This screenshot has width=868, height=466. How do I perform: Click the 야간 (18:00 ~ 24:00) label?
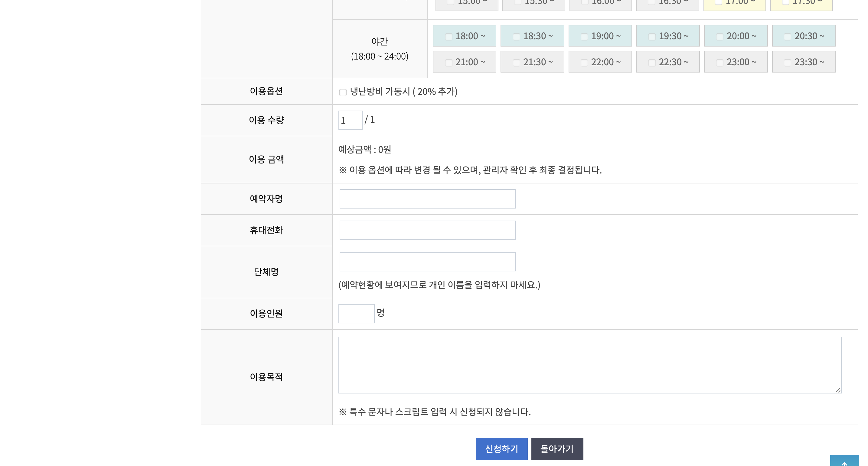380,49
